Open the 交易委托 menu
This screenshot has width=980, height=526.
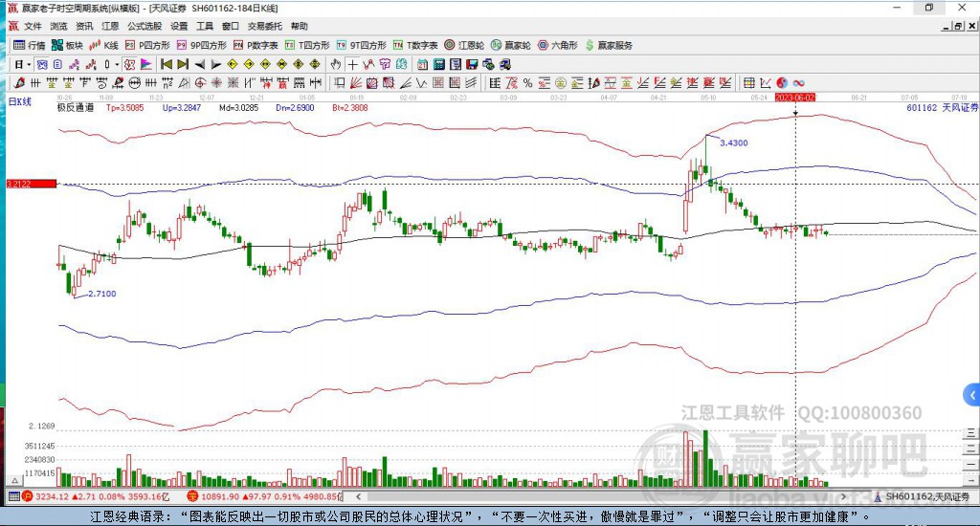coord(264,26)
